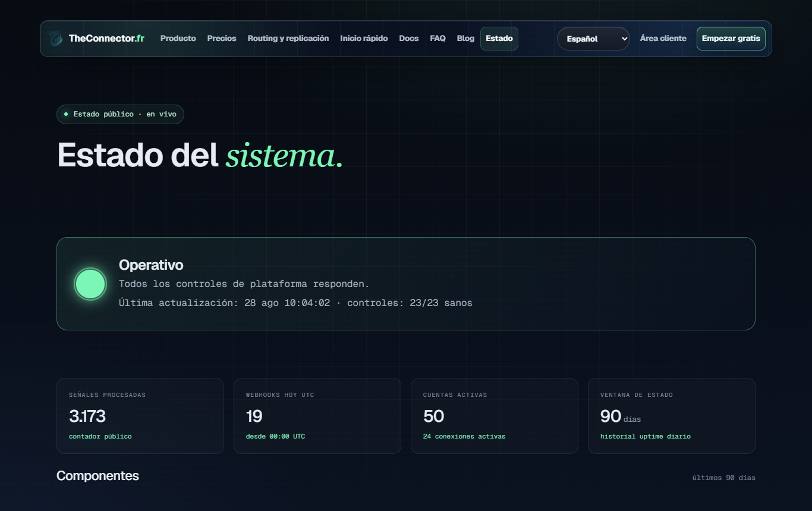Click the TheConnector.fr logo icon

55,39
